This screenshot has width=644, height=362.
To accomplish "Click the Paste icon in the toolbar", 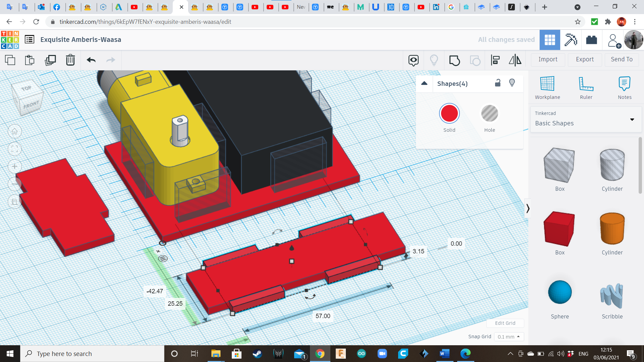I will (x=29, y=60).
